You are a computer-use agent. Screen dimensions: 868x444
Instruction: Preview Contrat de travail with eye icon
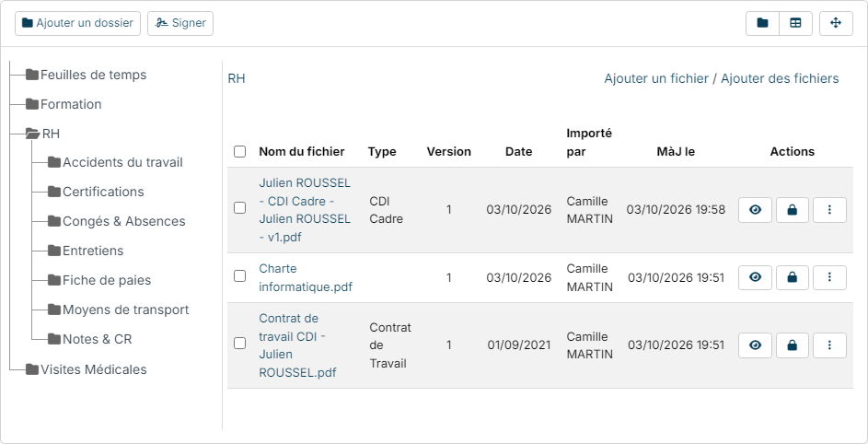click(755, 345)
